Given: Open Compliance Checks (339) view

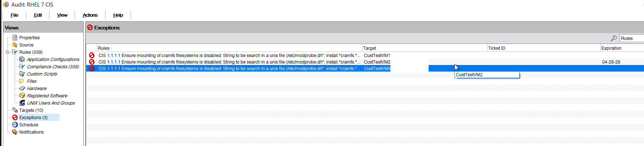Looking at the screenshot, I should click(53, 66).
